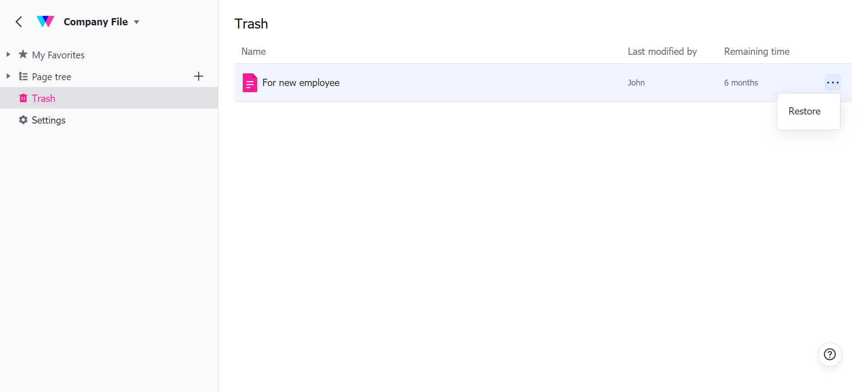Image resolution: width=868 pixels, height=392 pixels.
Task: Expand the My Favorites section
Action: pos(8,55)
